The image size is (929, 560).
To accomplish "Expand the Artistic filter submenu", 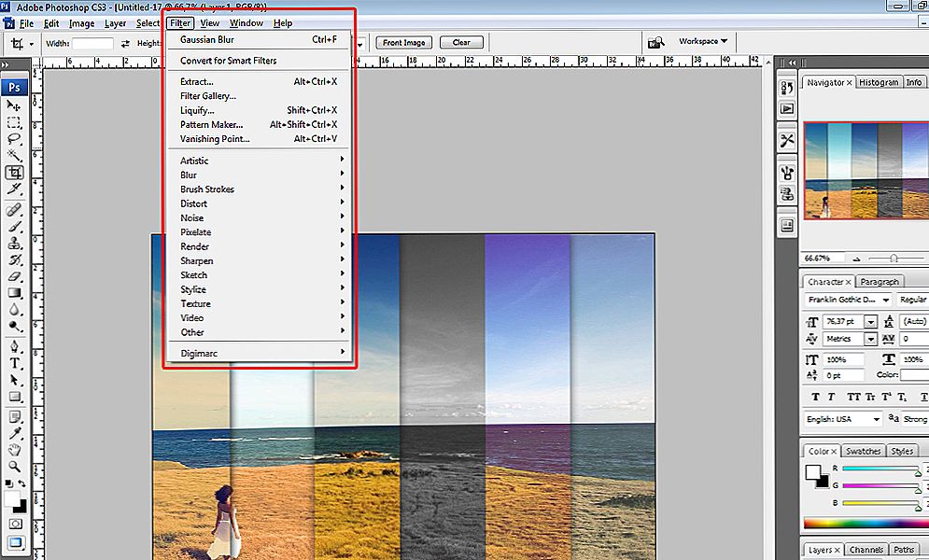I will [x=259, y=161].
